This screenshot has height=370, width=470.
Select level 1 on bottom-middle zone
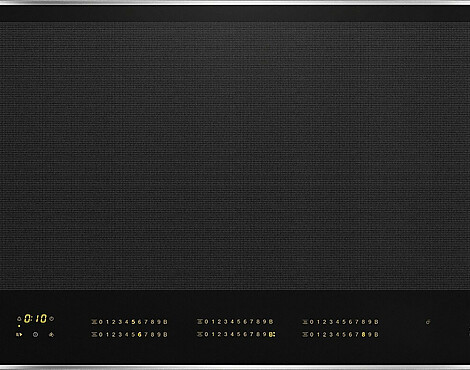213,334
